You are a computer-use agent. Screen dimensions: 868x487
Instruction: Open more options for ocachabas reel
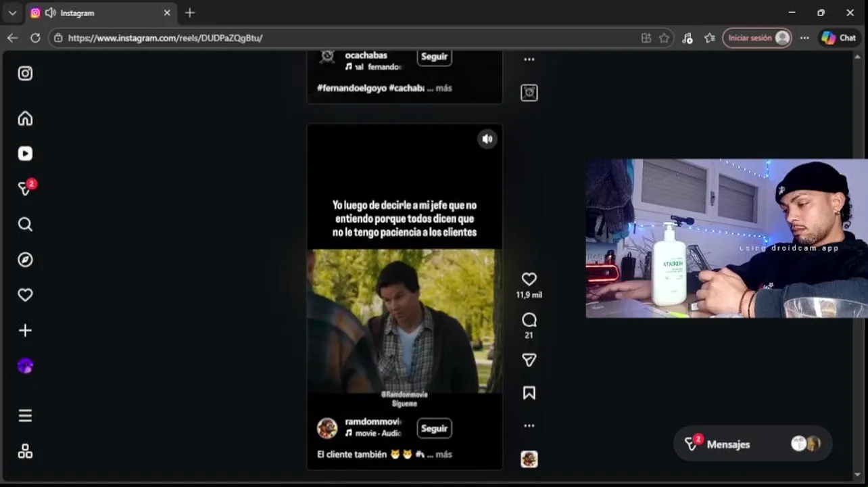pos(529,60)
